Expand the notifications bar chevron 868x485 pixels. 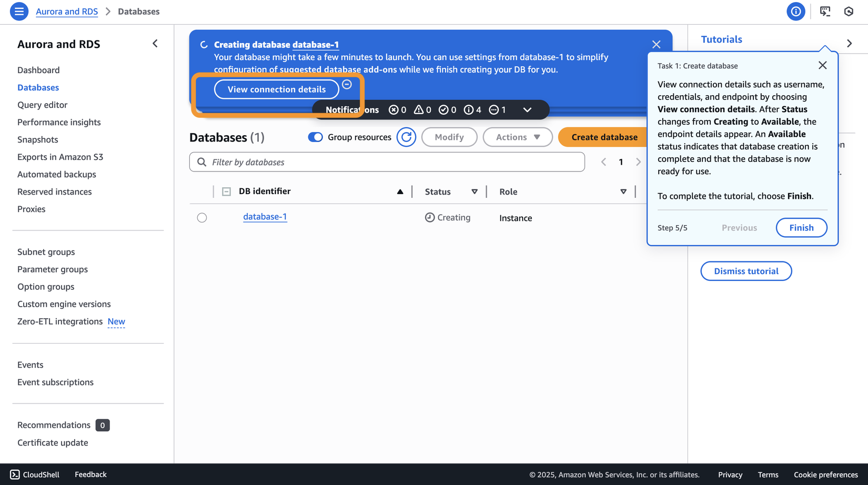tap(527, 110)
